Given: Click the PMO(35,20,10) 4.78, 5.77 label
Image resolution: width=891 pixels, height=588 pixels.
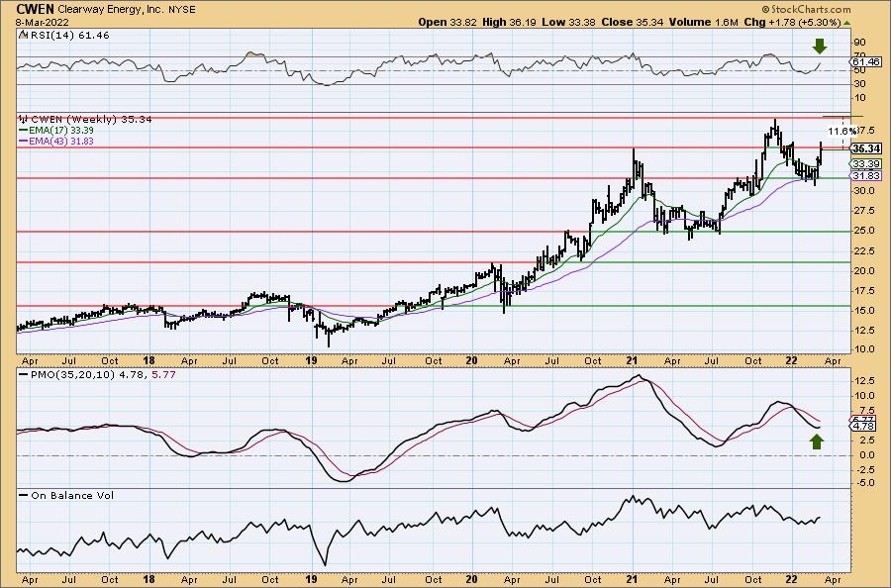Looking at the screenshot, I should [103, 375].
